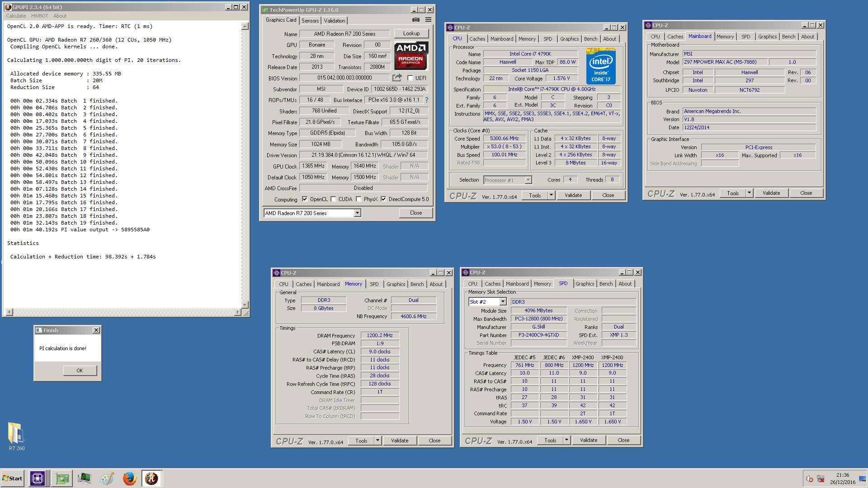The height and width of the screenshot is (488, 868).
Task: Click OK in the Finish dialog
Action: tap(80, 371)
